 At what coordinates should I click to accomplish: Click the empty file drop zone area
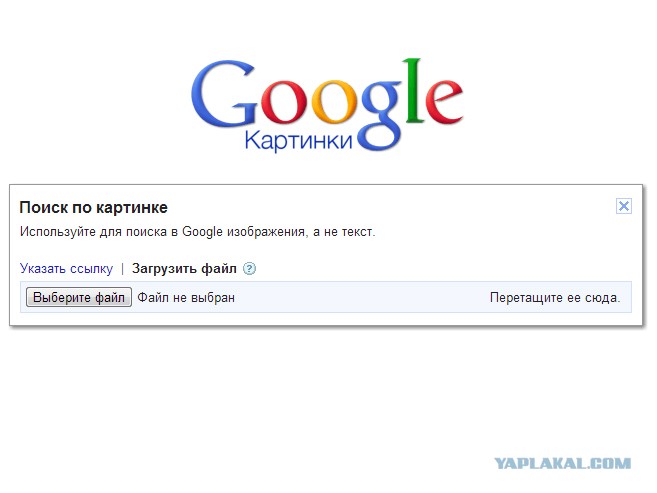point(362,298)
